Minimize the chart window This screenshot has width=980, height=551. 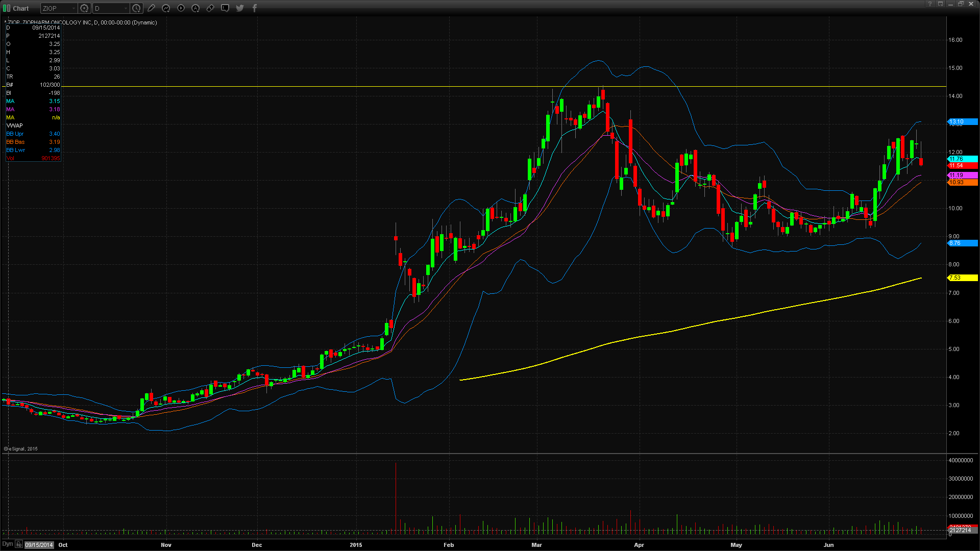coord(950,4)
